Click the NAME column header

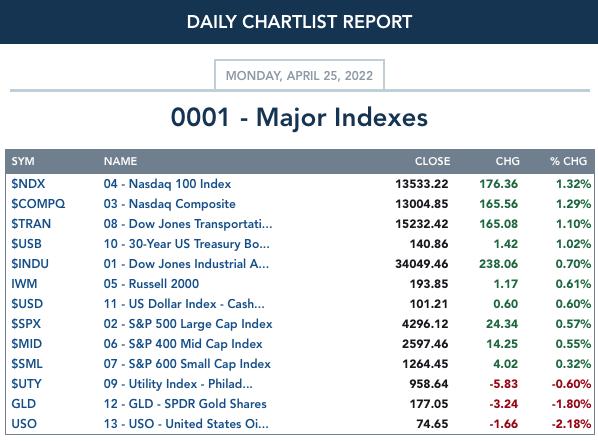click(120, 161)
